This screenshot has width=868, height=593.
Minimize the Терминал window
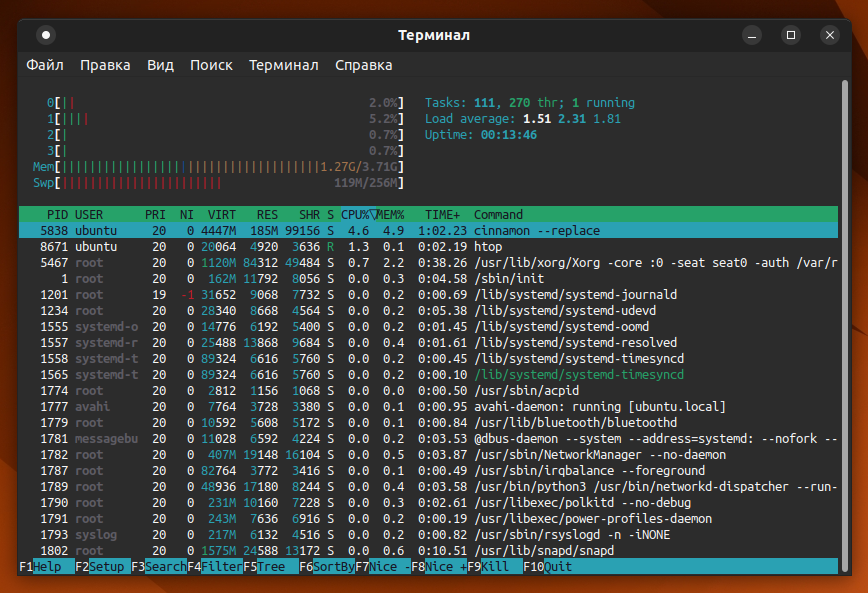(x=752, y=35)
